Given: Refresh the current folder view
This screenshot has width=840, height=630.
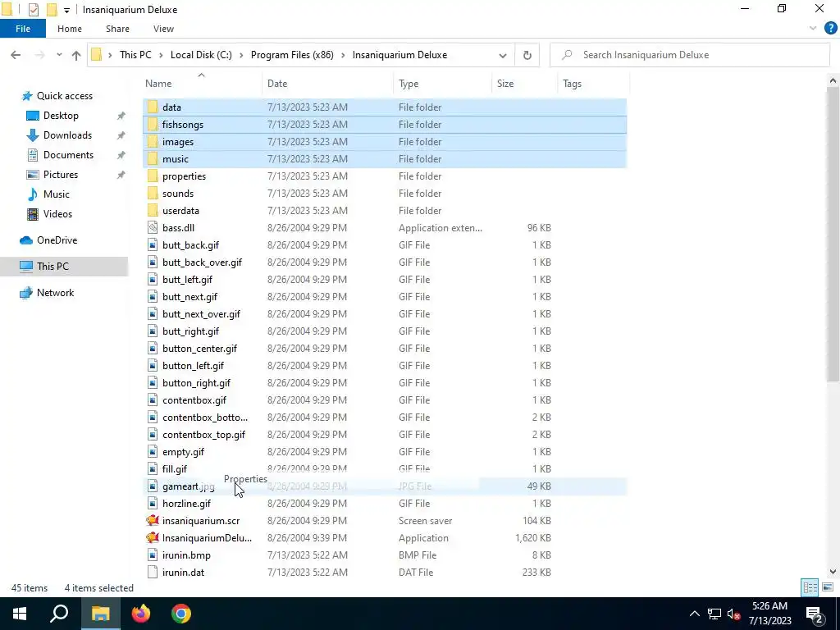Looking at the screenshot, I should [527, 55].
